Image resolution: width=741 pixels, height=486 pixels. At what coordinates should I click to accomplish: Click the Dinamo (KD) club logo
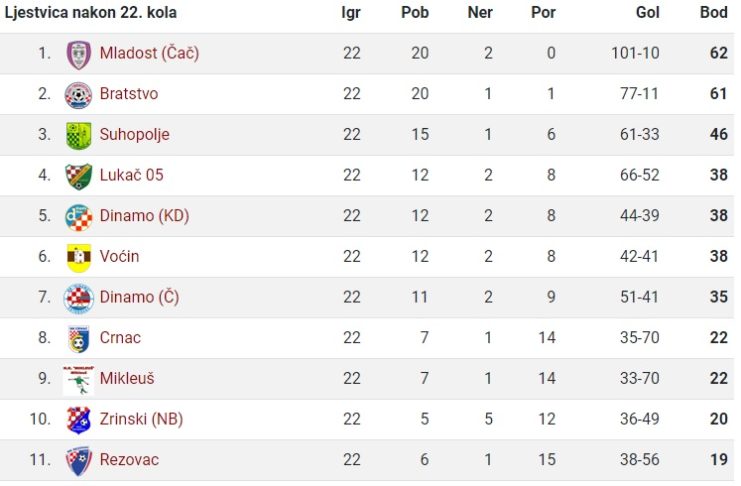point(78,217)
